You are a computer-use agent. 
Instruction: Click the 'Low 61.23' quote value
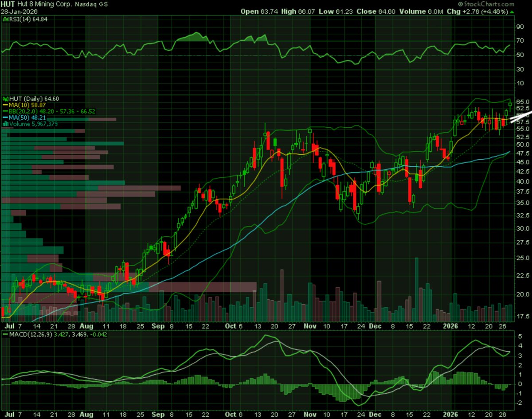[x=336, y=11]
